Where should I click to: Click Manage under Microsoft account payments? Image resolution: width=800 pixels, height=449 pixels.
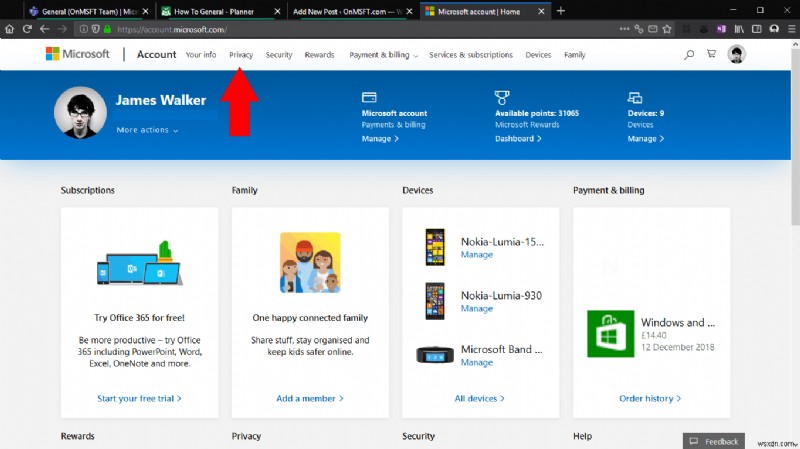[380, 139]
